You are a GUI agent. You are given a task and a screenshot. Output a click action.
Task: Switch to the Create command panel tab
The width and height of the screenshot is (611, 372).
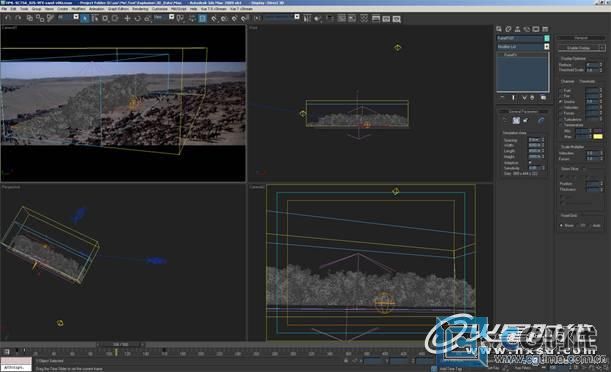(499, 29)
